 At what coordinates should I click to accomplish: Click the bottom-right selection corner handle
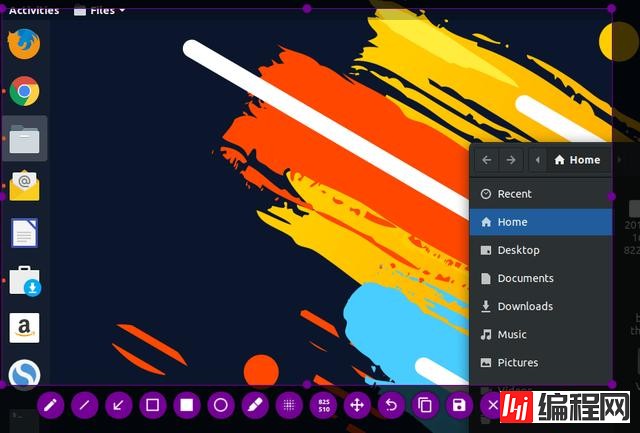point(611,384)
